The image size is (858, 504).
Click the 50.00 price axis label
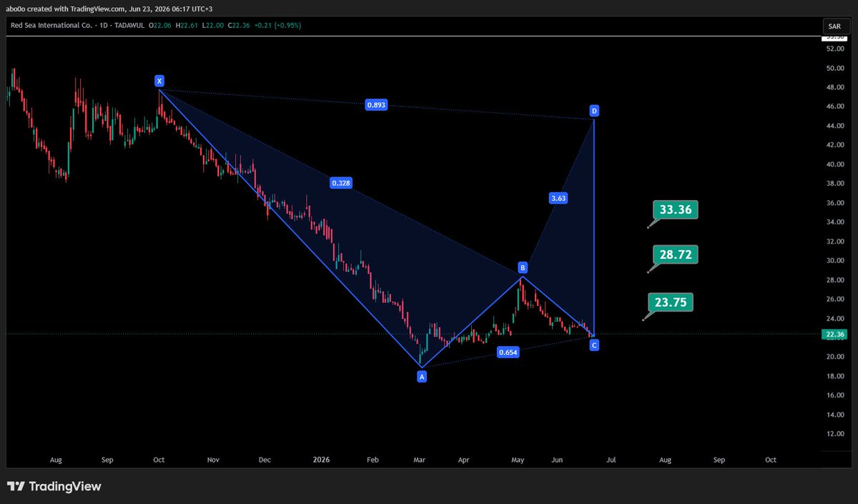[835, 69]
